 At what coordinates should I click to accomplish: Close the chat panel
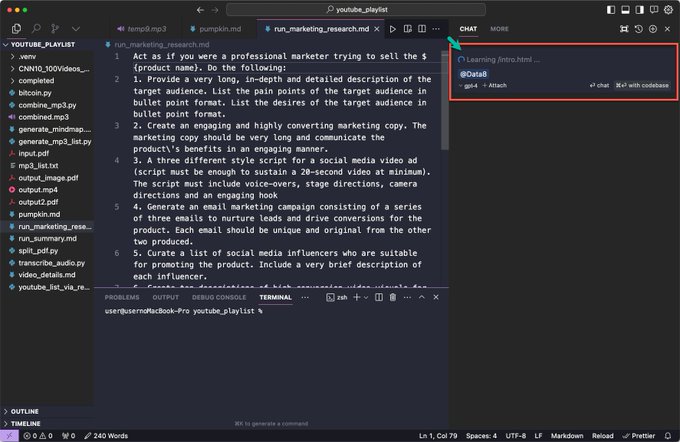[x=667, y=29]
